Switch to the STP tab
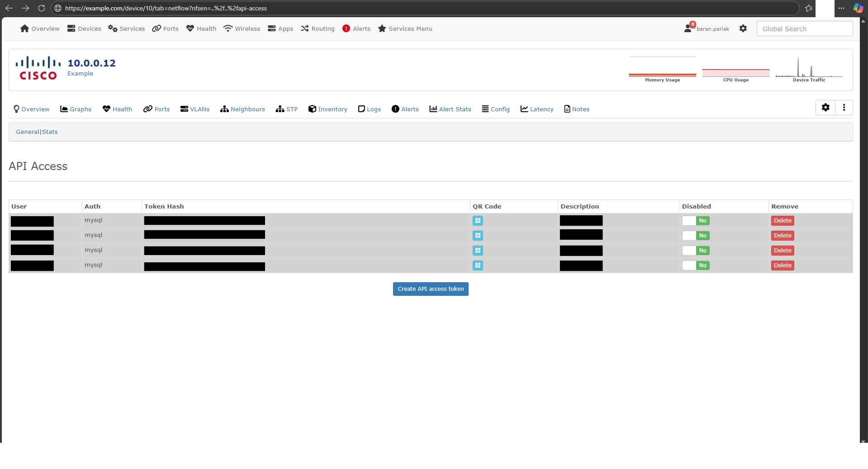 [x=287, y=109]
